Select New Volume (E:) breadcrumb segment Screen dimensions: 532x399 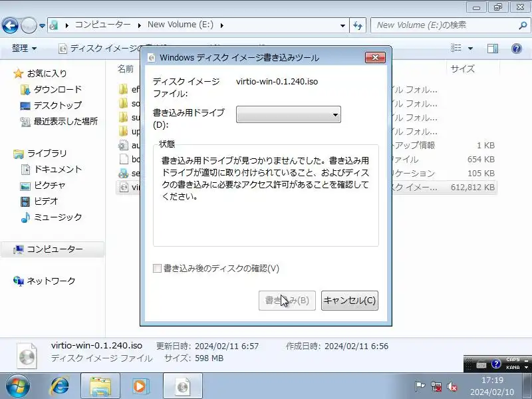coord(180,25)
